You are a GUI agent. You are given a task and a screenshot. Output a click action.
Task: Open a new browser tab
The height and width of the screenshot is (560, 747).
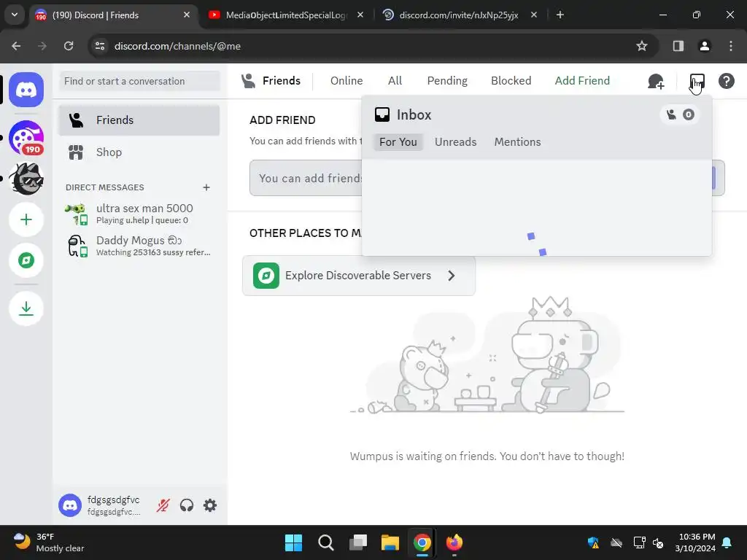(560, 15)
